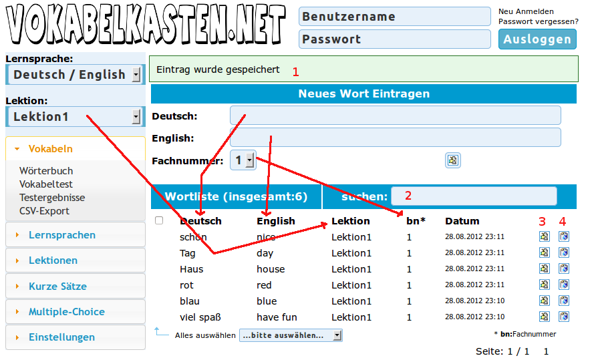
Task: Click the 'Passwort vergessen?' link
Action: click(538, 21)
